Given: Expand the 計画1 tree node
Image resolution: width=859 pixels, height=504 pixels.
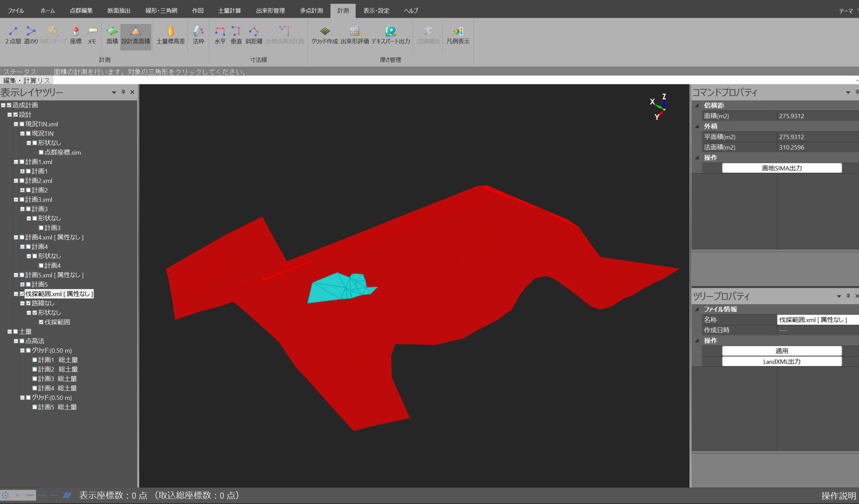Looking at the screenshot, I should [22, 171].
